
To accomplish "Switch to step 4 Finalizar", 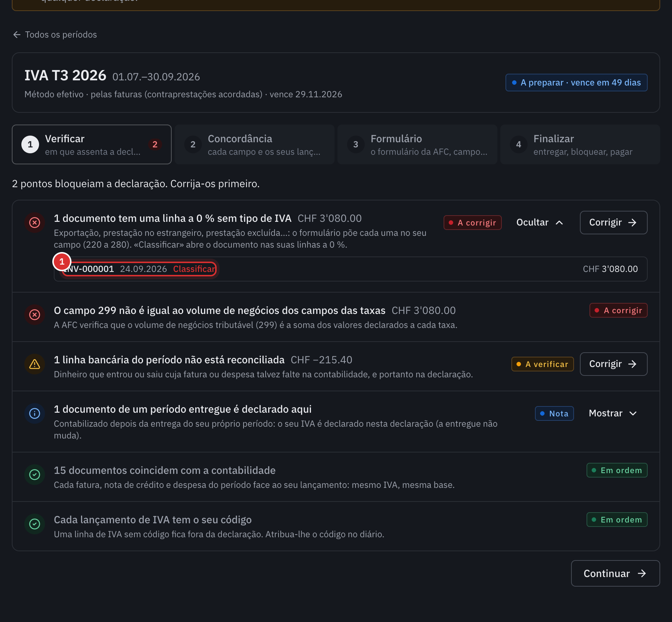I will [x=580, y=144].
